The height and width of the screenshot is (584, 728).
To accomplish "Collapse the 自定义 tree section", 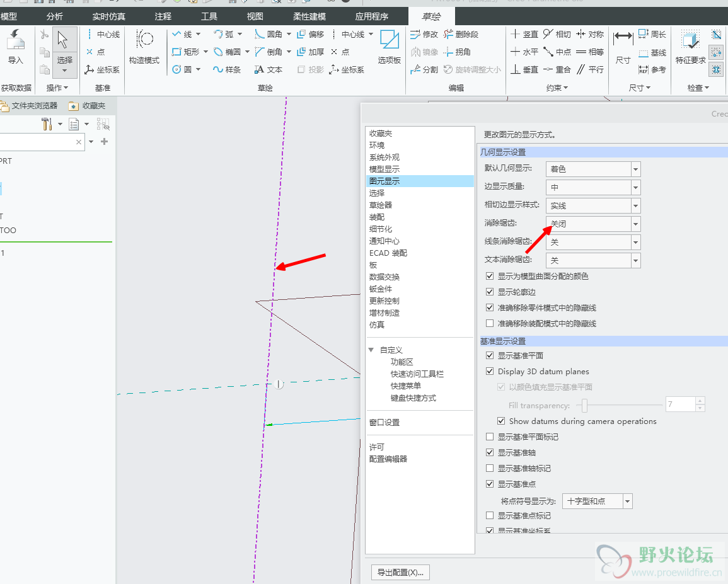I will [x=371, y=350].
